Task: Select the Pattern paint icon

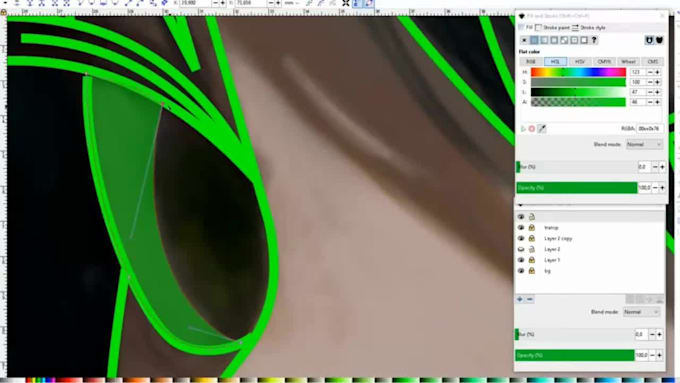Action: [574, 40]
